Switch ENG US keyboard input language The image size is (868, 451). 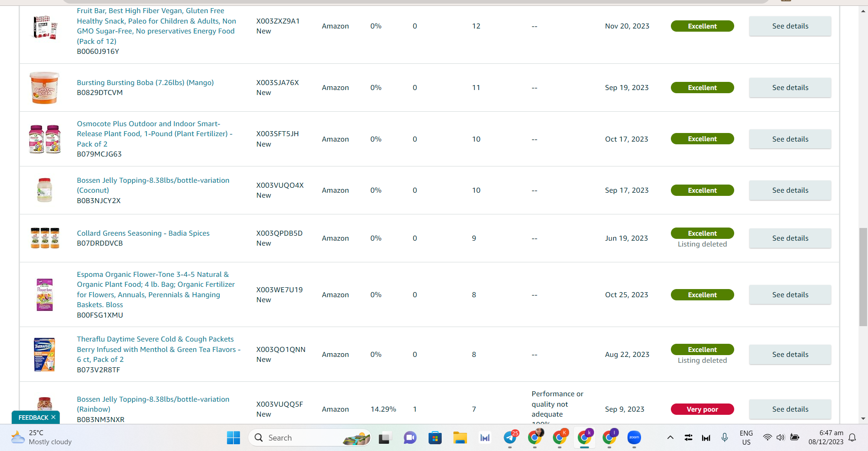[746, 437]
